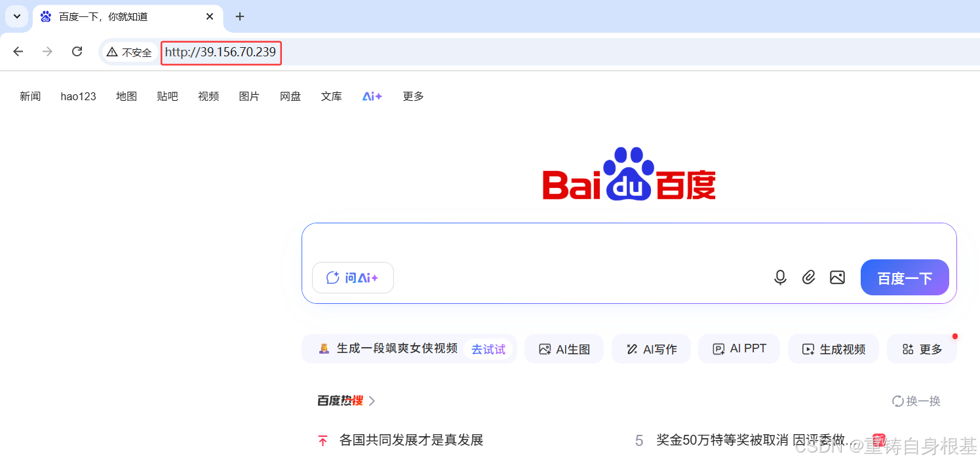Viewport: 980px width, 463px height.
Task: Click the image search picture icon
Action: coord(837,278)
